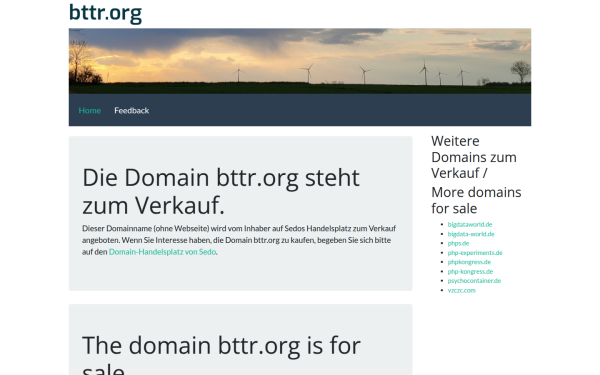600x375 pixels.
Task: Click the wind turbine banner image
Action: coord(300,61)
